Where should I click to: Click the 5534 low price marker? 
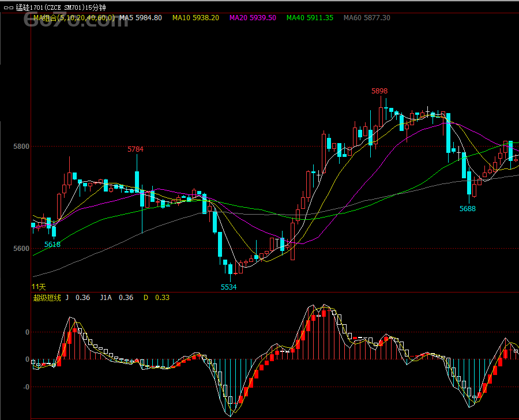coord(229,287)
